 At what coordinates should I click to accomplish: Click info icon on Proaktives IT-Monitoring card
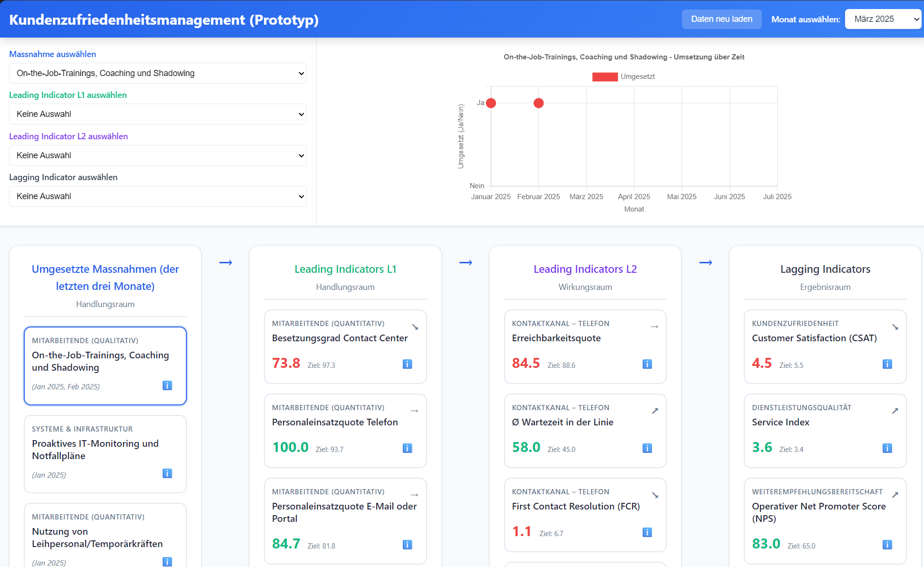click(167, 473)
